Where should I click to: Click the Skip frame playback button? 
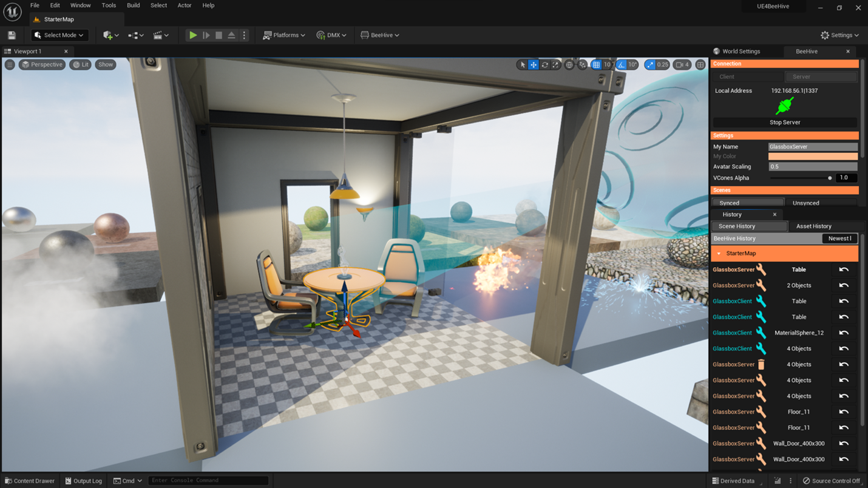point(206,35)
